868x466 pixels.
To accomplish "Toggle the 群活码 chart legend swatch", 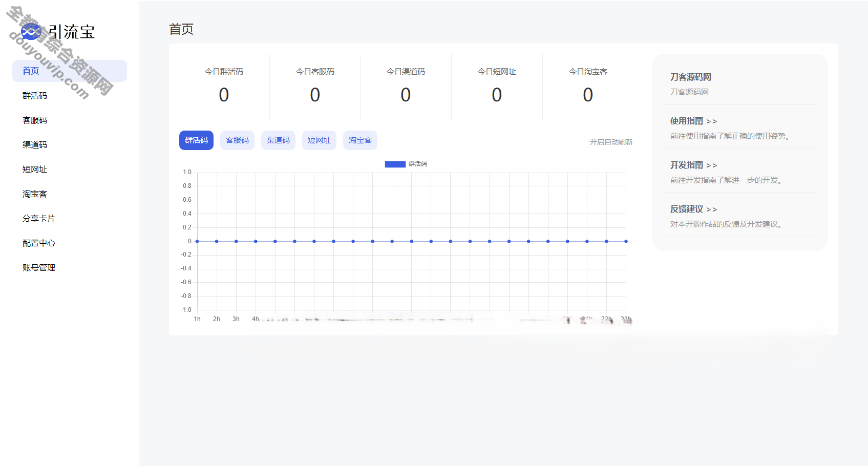I will tap(395, 164).
